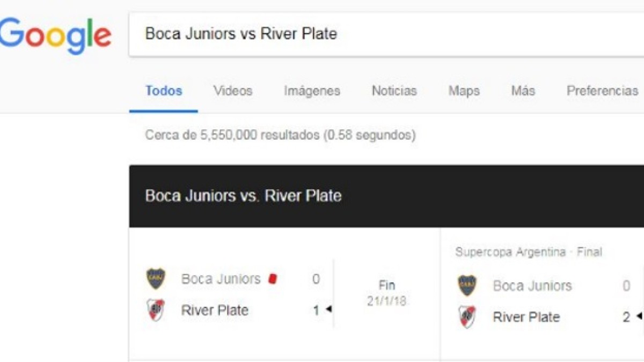Image resolution: width=644 pixels, height=362 pixels.
Task: Open the Imágenes tab
Action: pyautogui.click(x=312, y=91)
